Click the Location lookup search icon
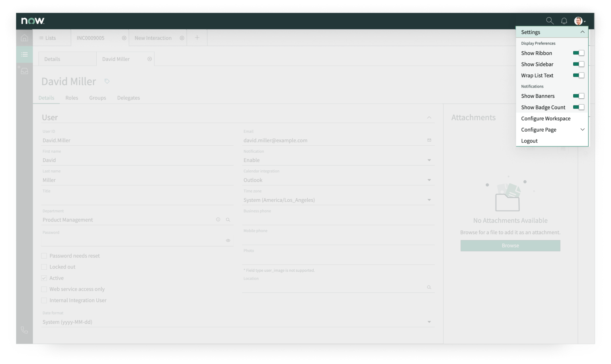 click(x=429, y=287)
